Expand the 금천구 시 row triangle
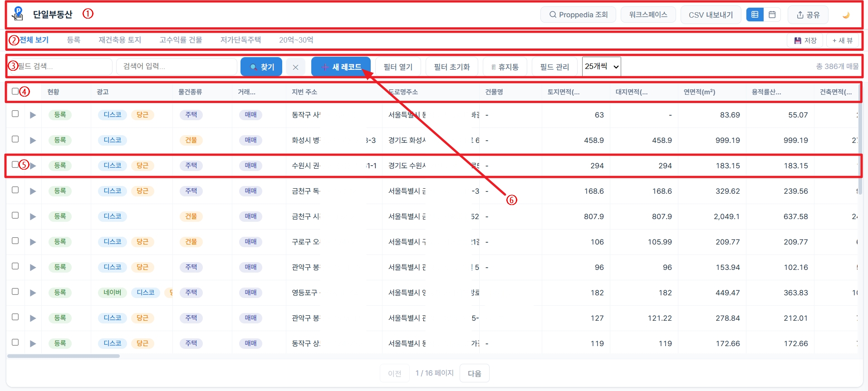This screenshot has width=868, height=391. 33,217
